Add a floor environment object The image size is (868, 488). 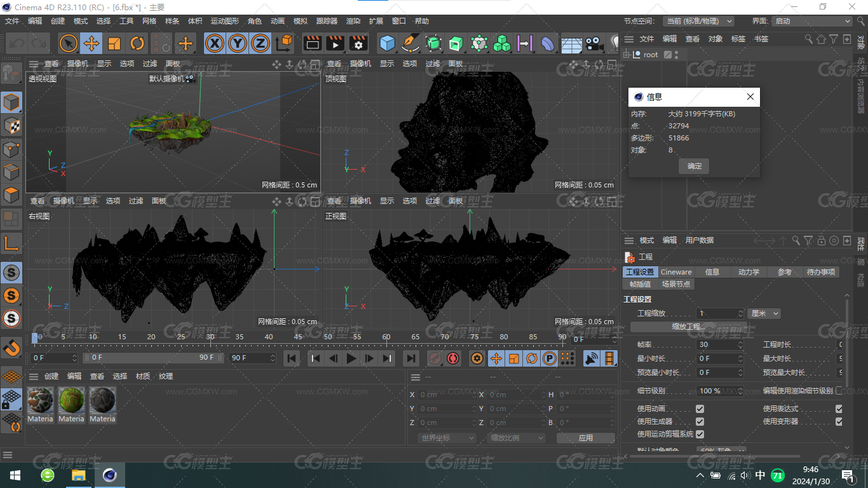point(571,43)
